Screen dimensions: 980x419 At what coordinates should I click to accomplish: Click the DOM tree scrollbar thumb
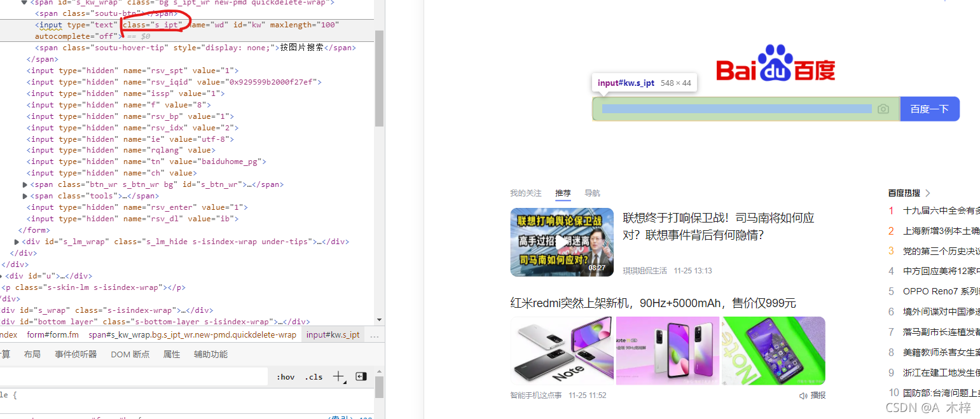pos(380,78)
